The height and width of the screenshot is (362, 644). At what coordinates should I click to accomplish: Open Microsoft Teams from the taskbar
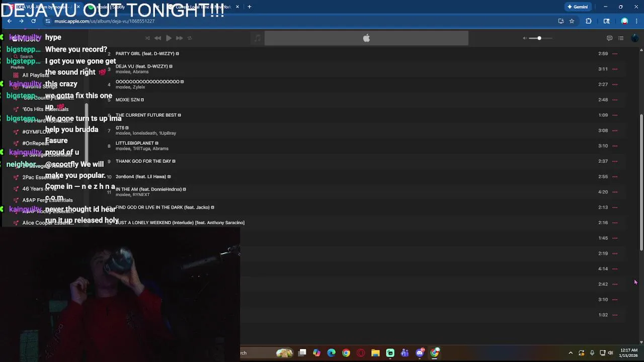[x=405, y=353]
